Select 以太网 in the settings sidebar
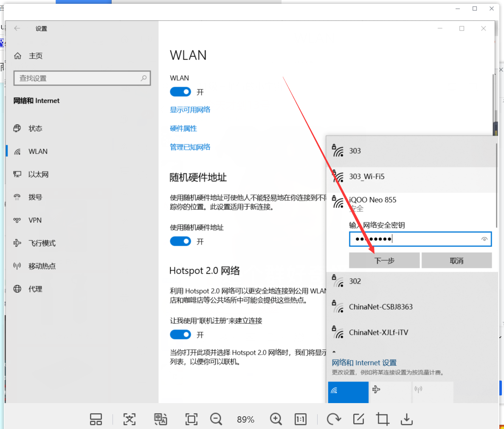Image resolution: width=504 pixels, height=429 pixels. [38, 174]
